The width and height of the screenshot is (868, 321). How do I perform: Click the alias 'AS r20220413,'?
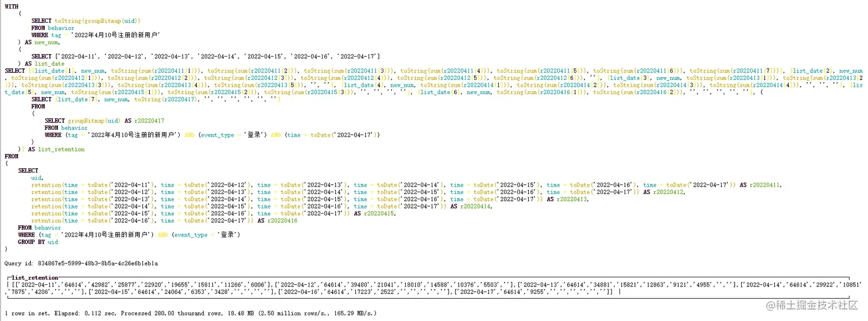point(568,199)
